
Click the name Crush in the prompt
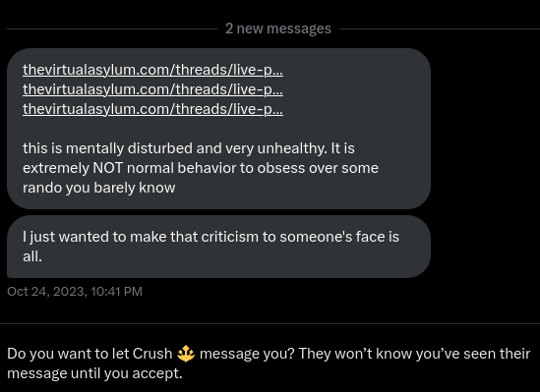[x=152, y=354]
